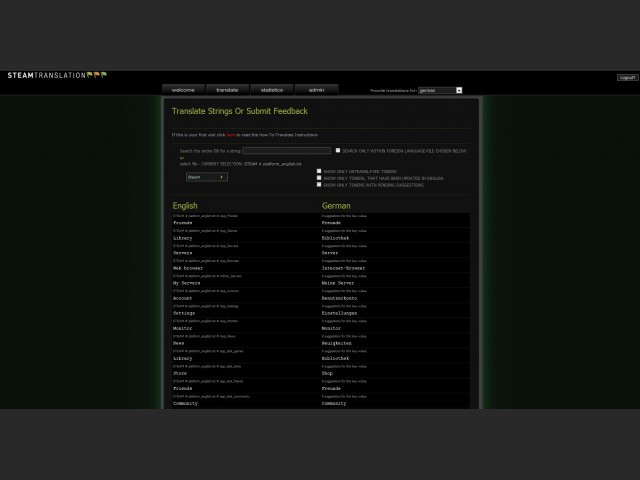Viewport: 640px width, 480px height.
Task: Toggle show only tokens updated in English
Action: point(319,178)
